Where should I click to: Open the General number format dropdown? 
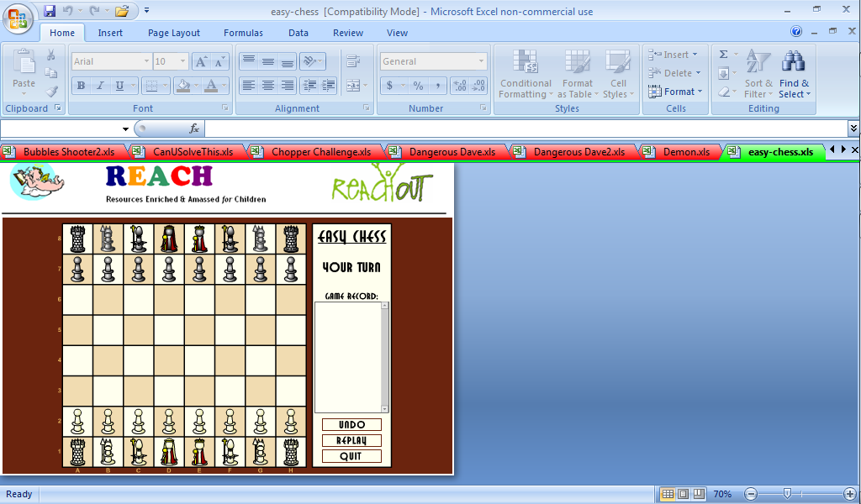coord(481,61)
